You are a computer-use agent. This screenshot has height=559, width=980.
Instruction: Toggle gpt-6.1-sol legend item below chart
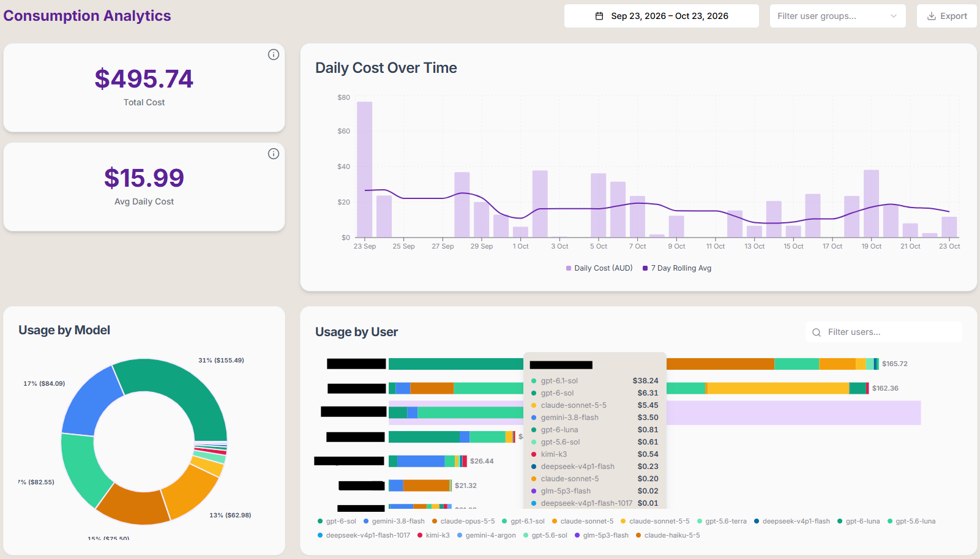click(x=523, y=521)
